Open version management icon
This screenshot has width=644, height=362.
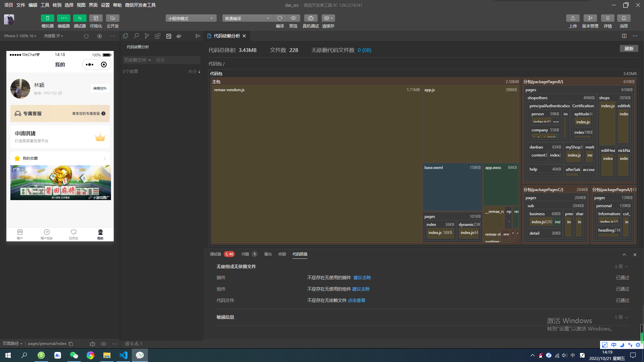point(590,18)
